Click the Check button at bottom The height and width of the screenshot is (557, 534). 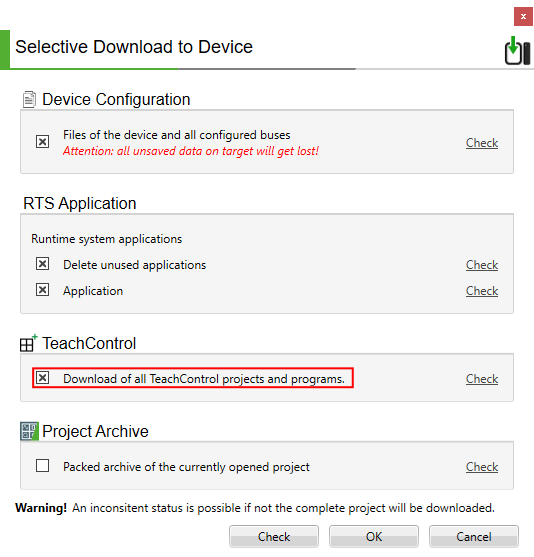(x=274, y=537)
